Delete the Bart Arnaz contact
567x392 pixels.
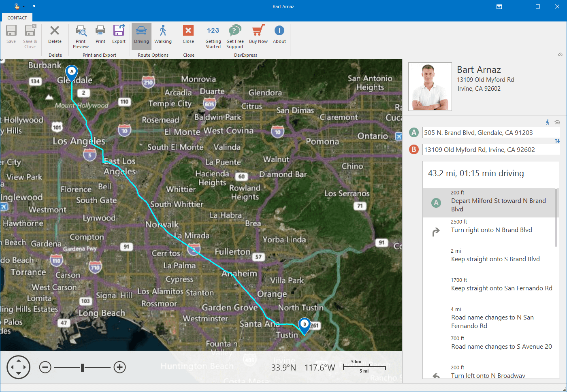pyautogui.click(x=55, y=36)
